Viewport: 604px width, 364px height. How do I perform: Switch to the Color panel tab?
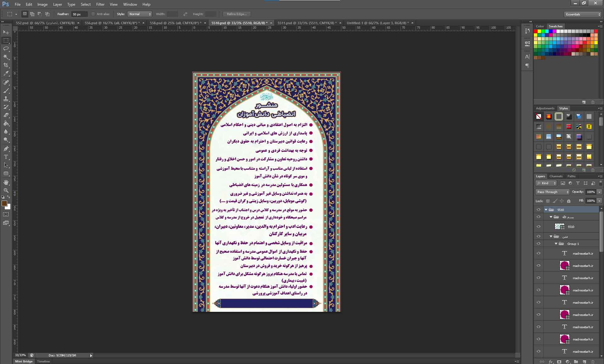540,26
